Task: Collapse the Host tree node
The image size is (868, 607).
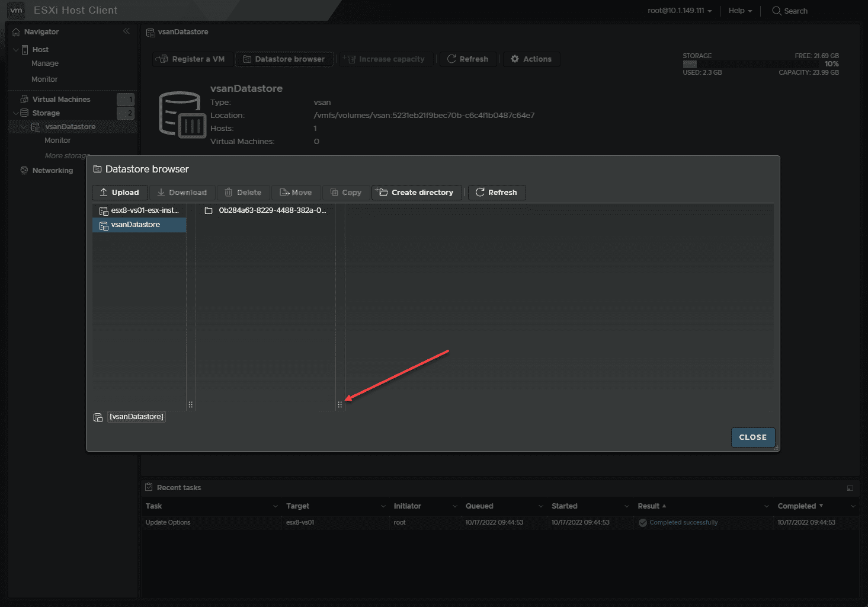Action: (16, 50)
